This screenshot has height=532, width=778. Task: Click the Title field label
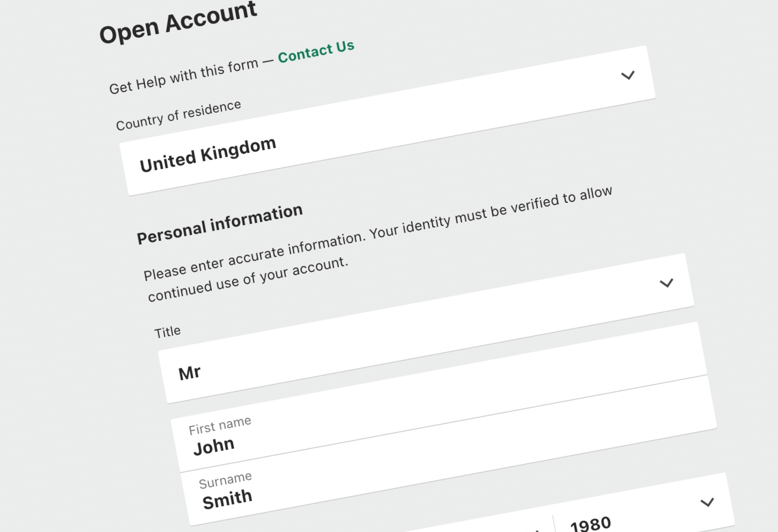pos(167,332)
